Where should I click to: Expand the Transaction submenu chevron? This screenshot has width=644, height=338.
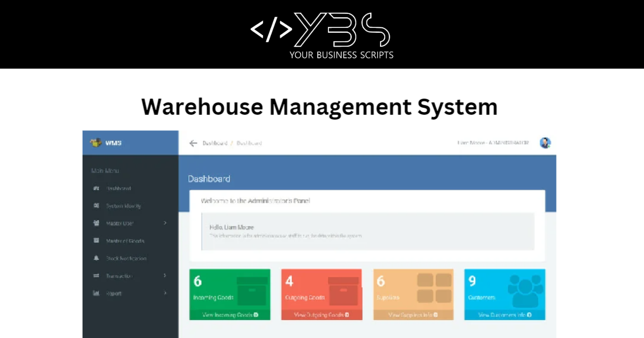pos(165,276)
